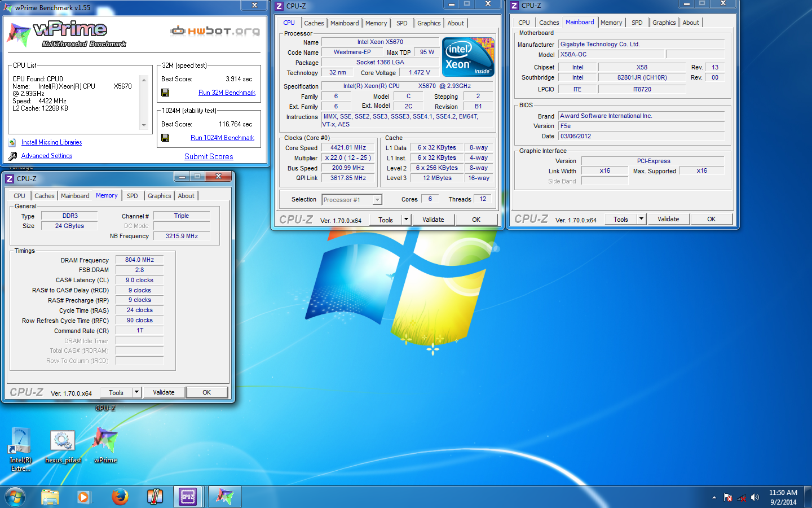The height and width of the screenshot is (508, 812).
Task: Select Caches tab in CPU-Z processor window
Action: 314,23
